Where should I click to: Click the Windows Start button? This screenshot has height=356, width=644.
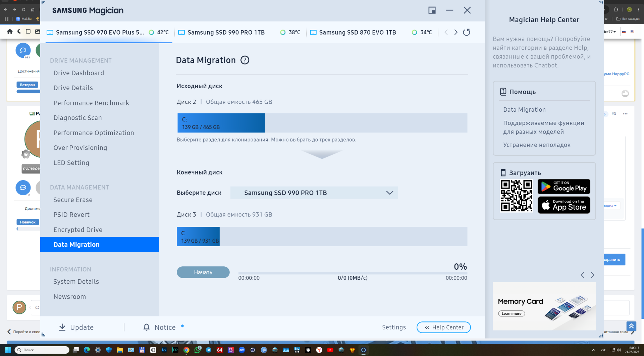(x=8, y=350)
